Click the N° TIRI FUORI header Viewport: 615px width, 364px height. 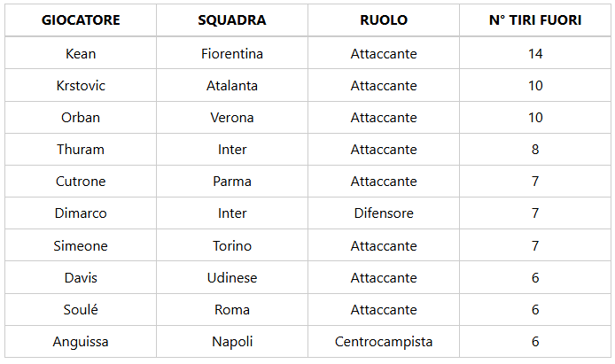tap(535, 20)
